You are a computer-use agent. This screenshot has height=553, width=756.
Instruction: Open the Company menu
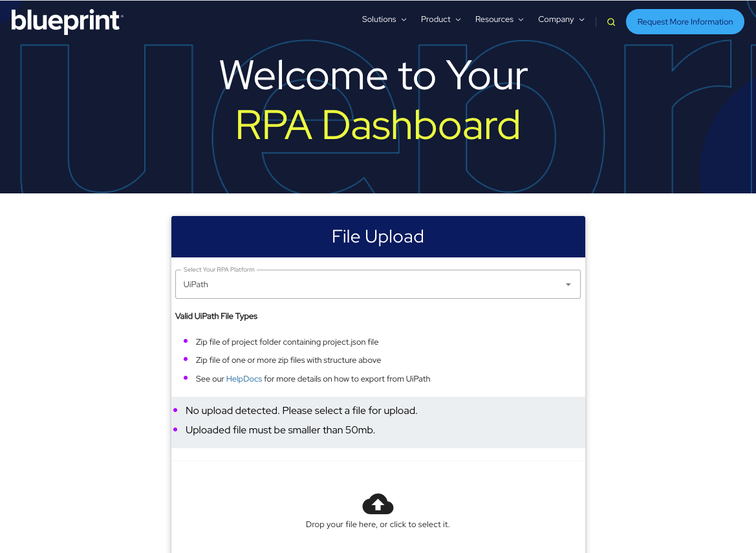[x=556, y=19]
